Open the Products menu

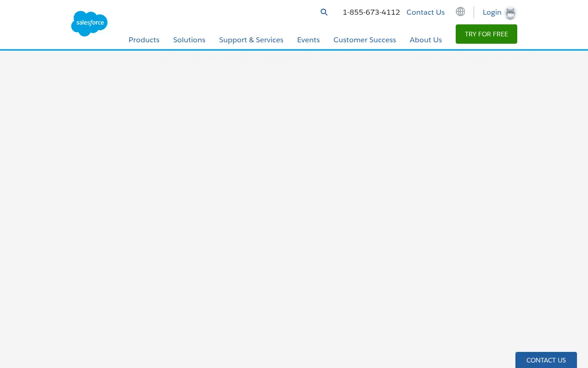pyautogui.click(x=144, y=40)
